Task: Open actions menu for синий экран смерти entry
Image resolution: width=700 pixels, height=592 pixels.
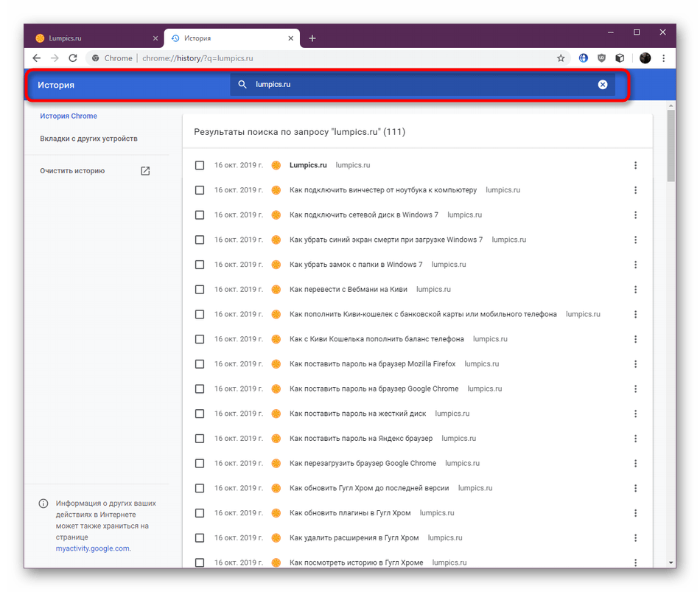Action: 635,240
